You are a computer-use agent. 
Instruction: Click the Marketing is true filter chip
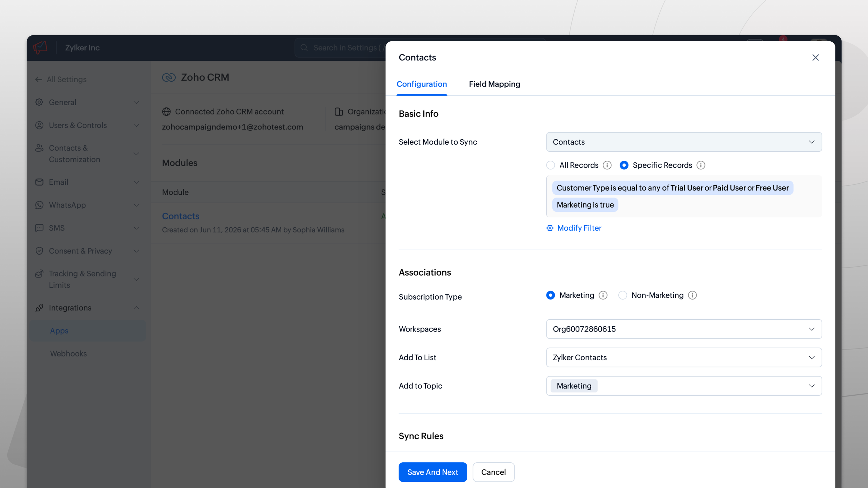[585, 205]
